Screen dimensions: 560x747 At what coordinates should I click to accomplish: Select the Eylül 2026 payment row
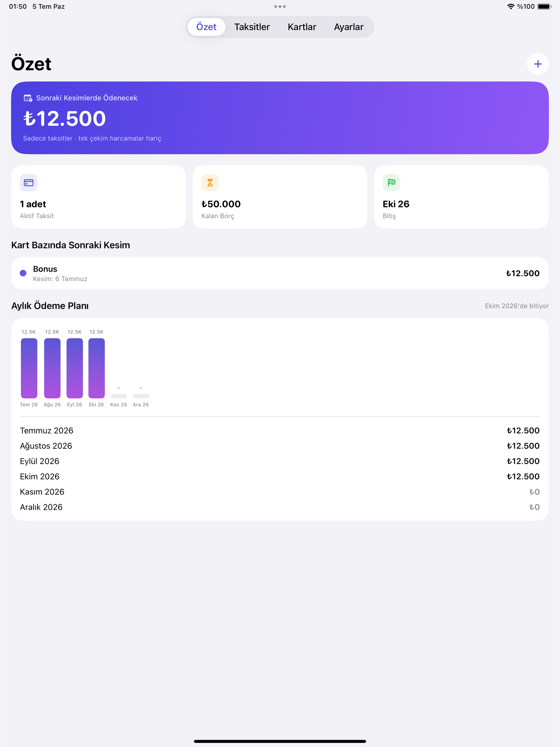(280, 461)
